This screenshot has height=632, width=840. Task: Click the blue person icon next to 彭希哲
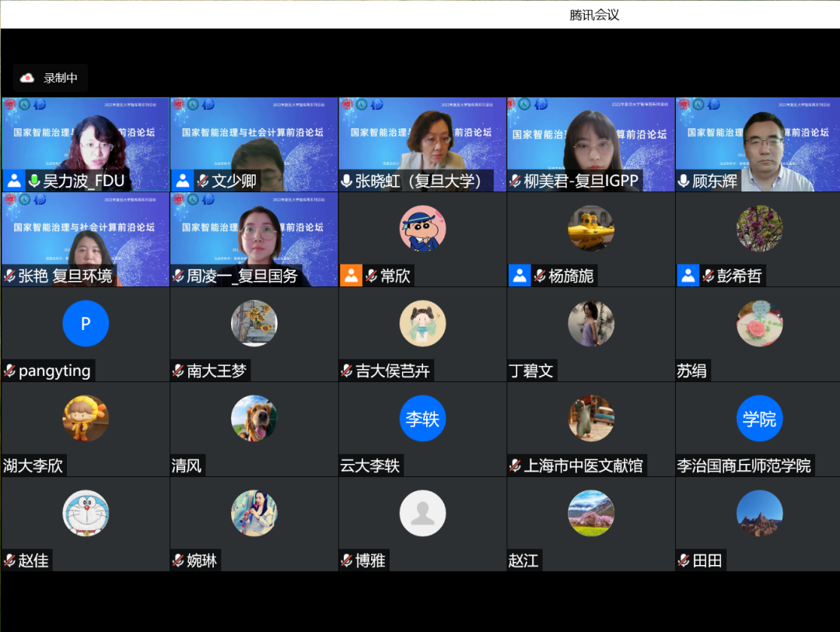click(x=688, y=276)
